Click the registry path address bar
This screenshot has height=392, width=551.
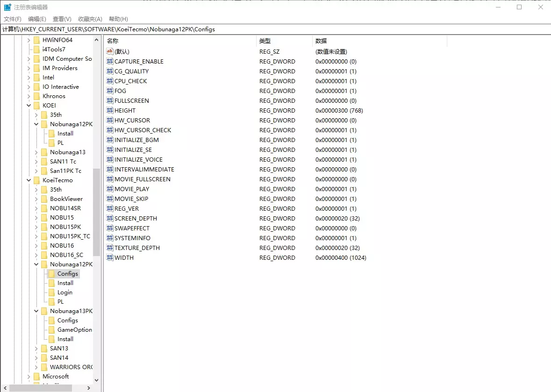pyautogui.click(x=276, y=29)
